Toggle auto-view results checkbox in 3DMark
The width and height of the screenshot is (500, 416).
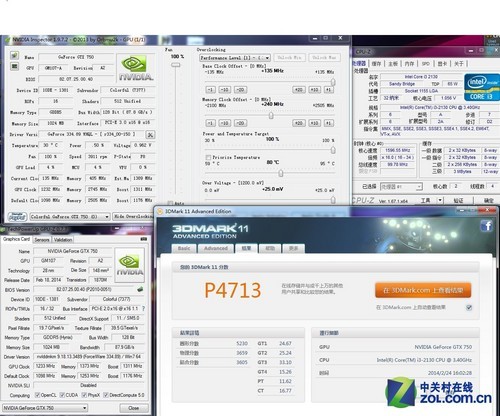click(x=469, y=307)
